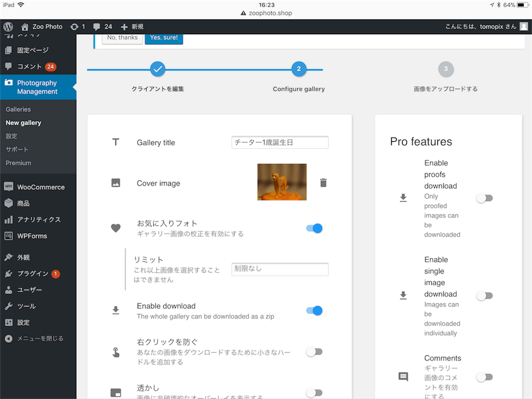
Task: Collapse menu with メニューを閉じる arrow icon
Action: pos(8,339)
